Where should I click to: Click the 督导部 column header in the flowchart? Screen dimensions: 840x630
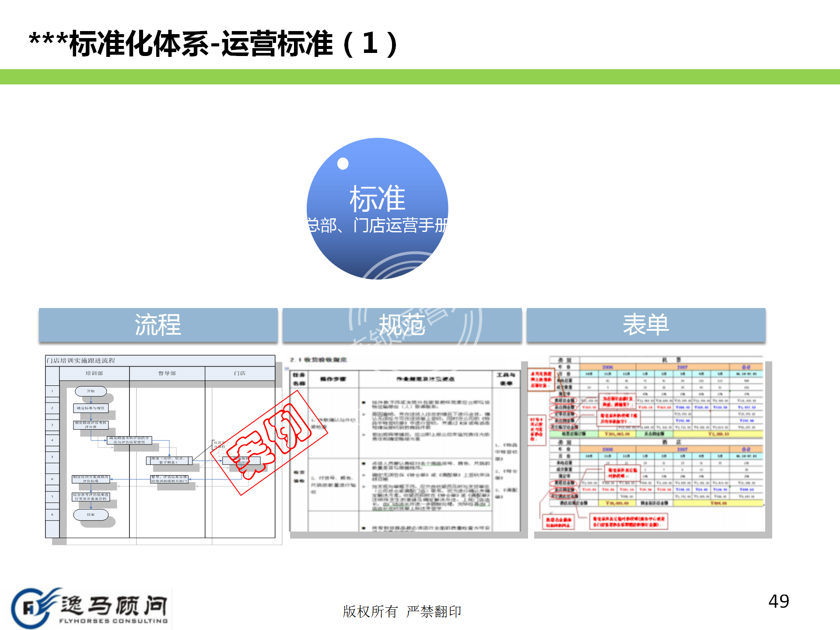[x=167, y=373]
